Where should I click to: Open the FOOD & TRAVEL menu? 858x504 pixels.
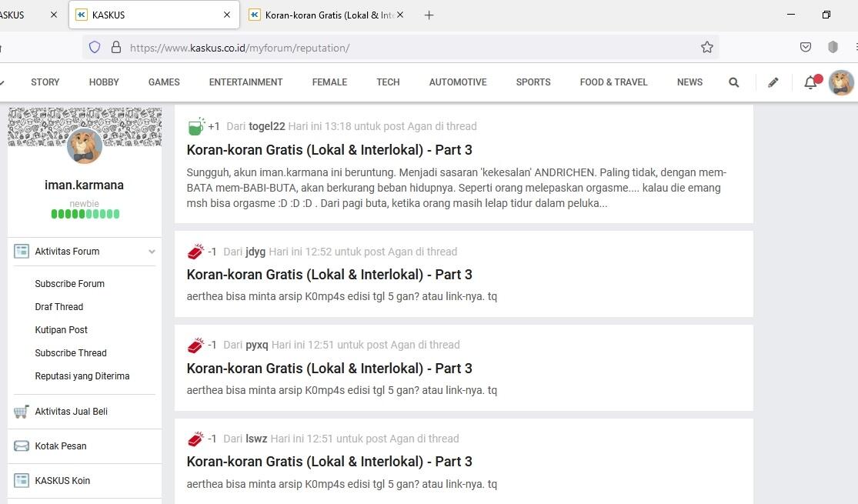coord(613,82)
